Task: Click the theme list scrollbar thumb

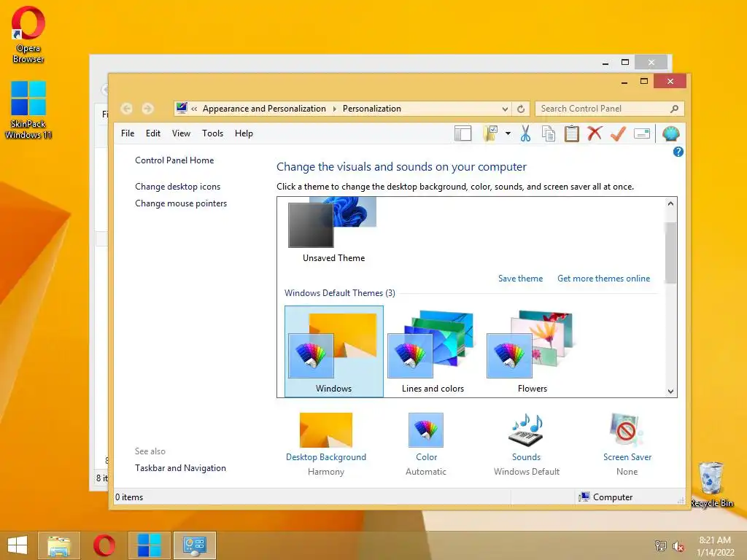Action: click(x=670, y=252)
